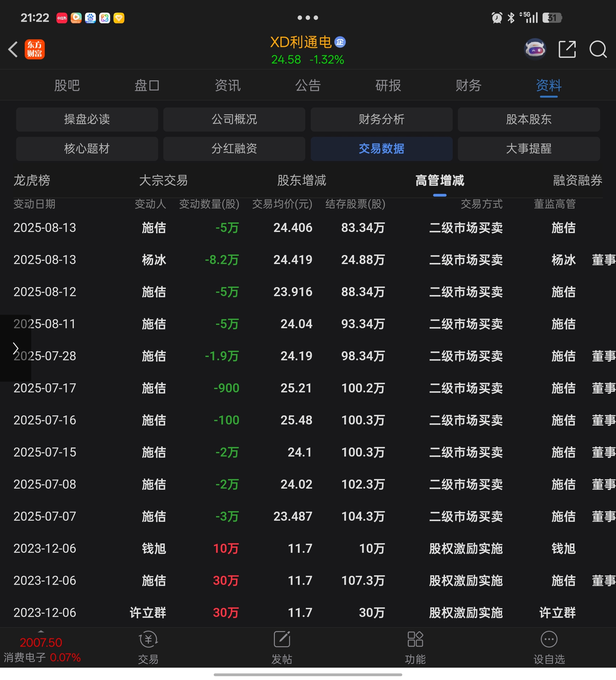This screenshot has width=616, height=680.
Task: Open the AI robot assistant icon
Action: point(535,50)
